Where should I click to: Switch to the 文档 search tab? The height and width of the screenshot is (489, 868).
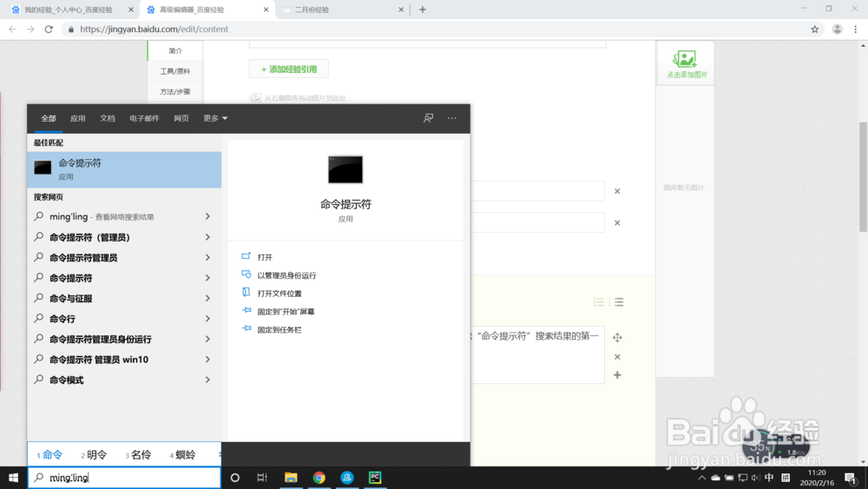tap(108, 118)
